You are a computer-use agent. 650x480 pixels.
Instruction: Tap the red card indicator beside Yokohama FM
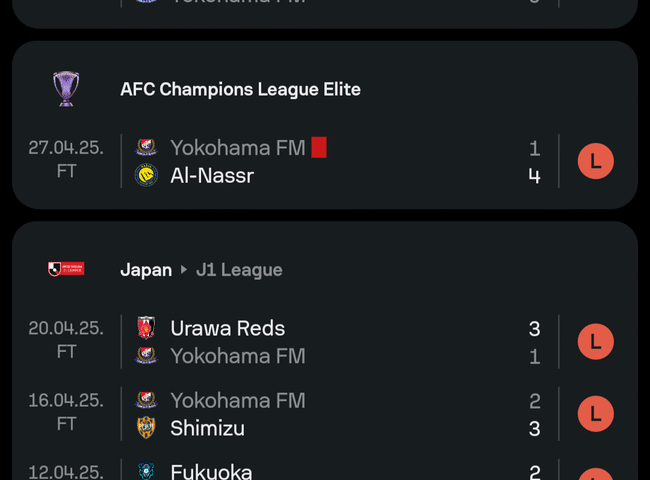click(319, 147)
